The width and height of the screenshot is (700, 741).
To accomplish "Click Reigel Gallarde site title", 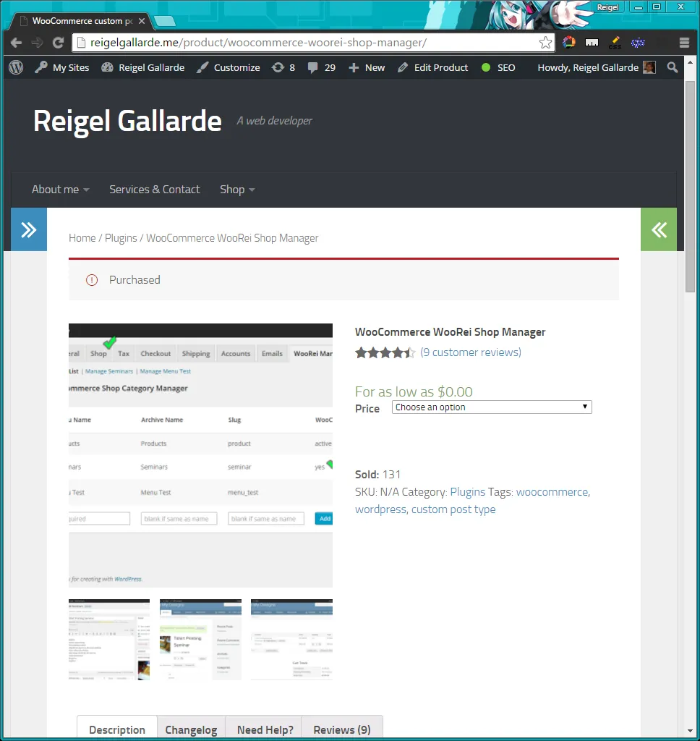I will [127, 121].
